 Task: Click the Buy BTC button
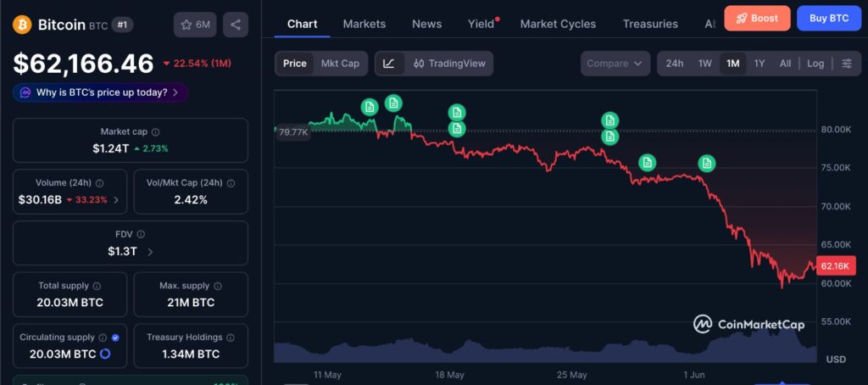pos(829,18)
